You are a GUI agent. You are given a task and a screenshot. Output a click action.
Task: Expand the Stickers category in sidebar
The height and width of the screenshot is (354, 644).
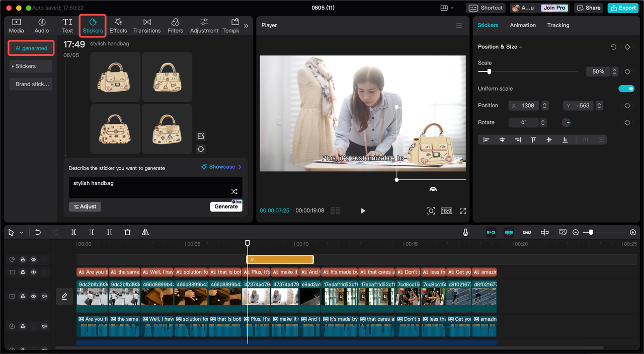31,66
